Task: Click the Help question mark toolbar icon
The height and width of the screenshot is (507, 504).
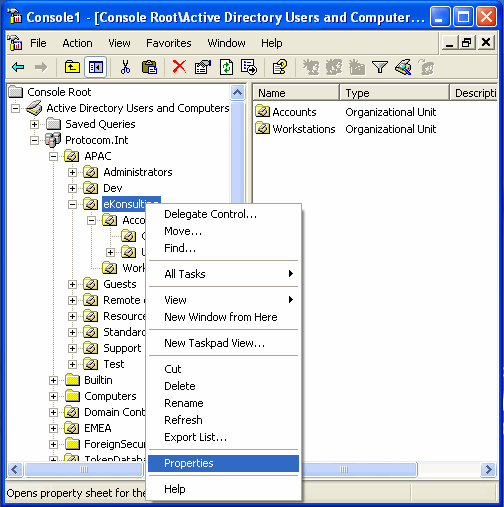Action: pos(279,67)
